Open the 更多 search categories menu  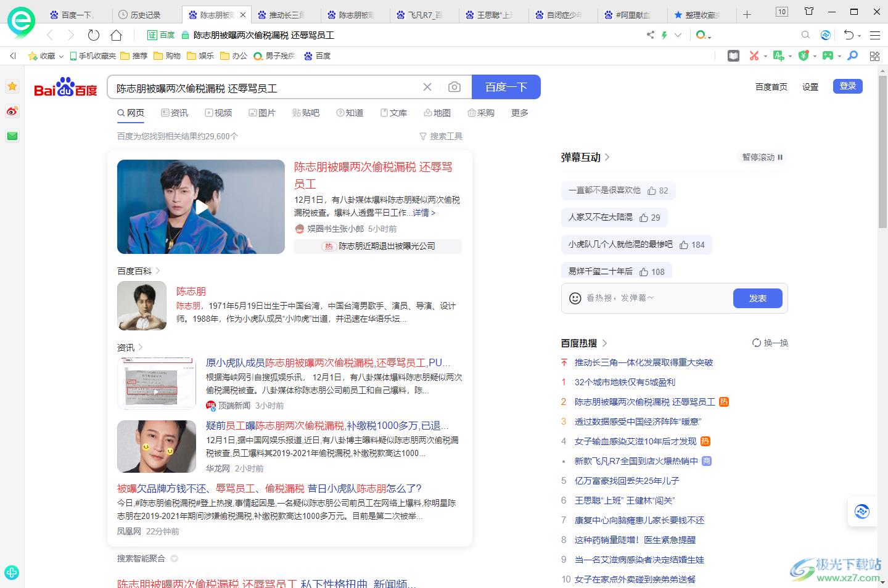click(x=520, y=113)
